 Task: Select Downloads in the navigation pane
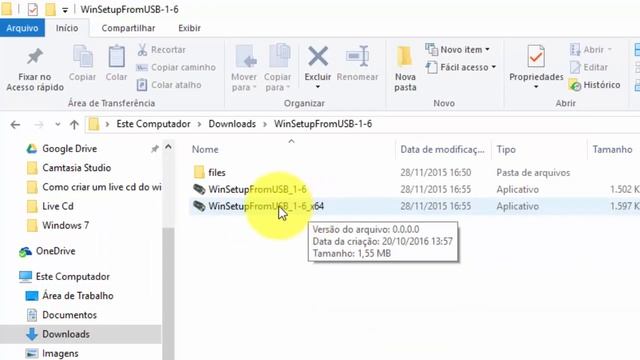point(66,334)
